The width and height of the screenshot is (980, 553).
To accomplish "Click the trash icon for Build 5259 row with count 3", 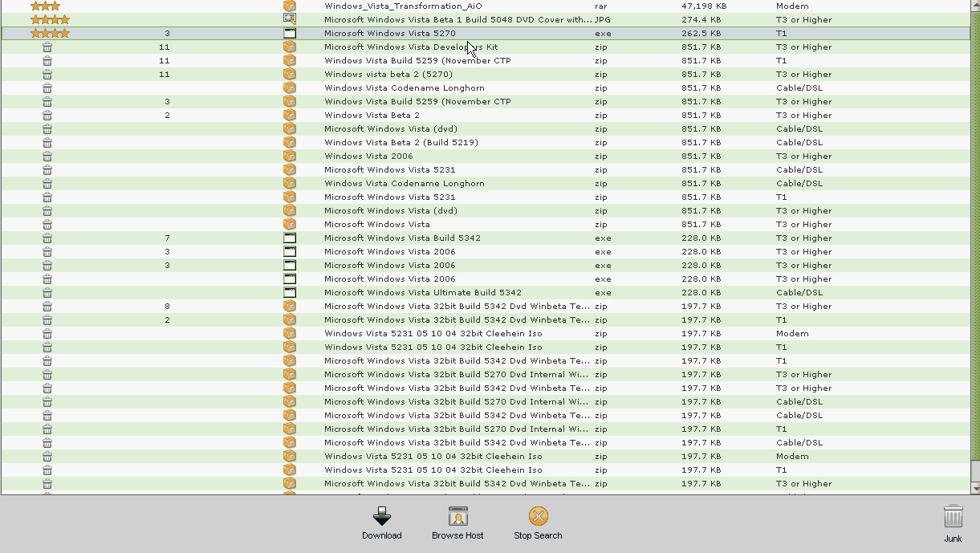I will tap(47, 101).
